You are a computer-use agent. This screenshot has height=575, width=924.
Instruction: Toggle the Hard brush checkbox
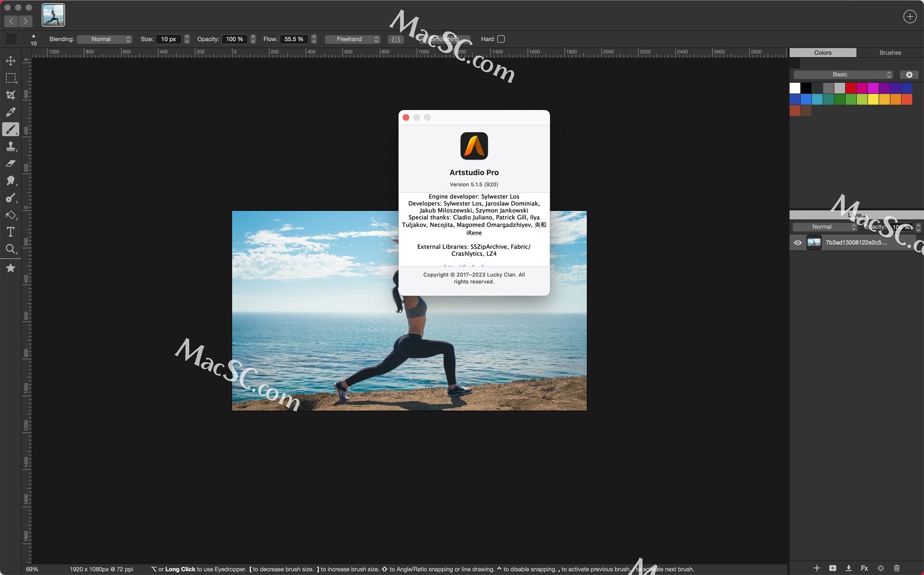[501, 39]
